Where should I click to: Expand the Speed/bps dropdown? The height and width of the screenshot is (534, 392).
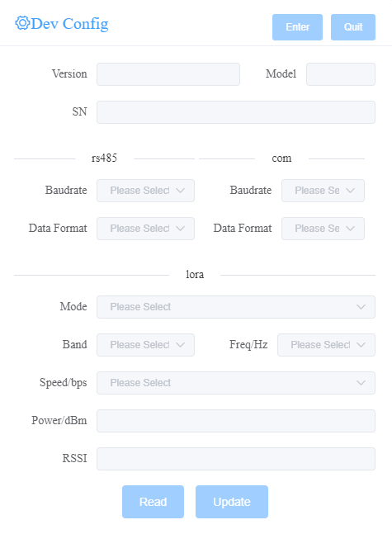[x=236, y=383]
